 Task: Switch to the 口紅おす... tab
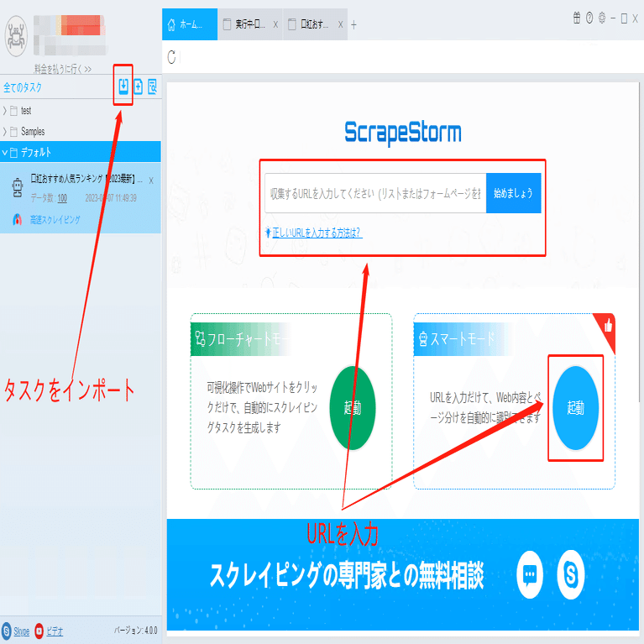coord(315,24)
